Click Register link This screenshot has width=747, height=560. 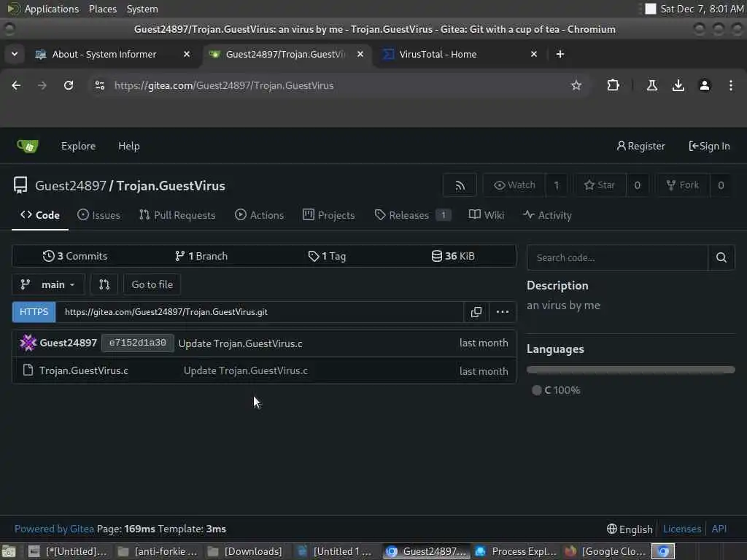[x=640, y=146]
